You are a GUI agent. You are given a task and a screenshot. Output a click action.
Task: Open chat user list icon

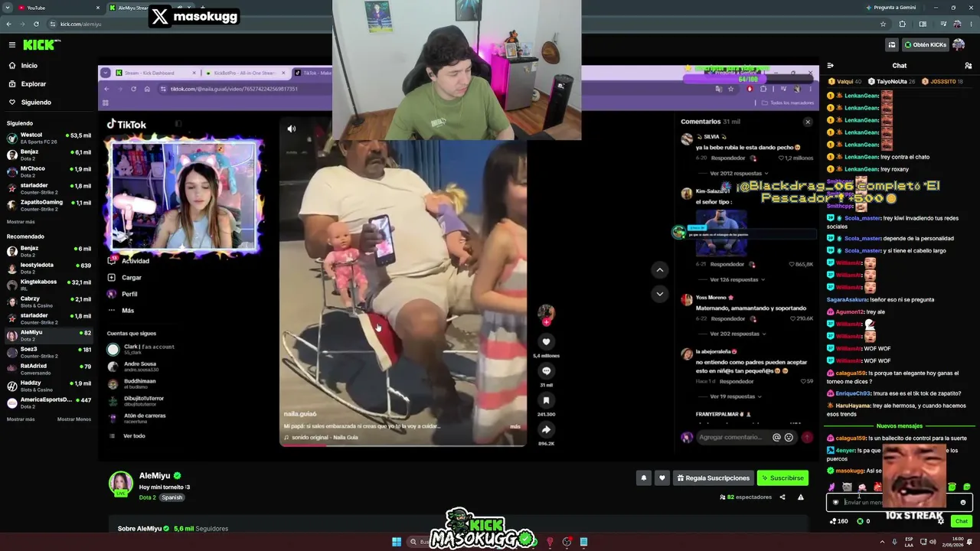coord(968,66)
